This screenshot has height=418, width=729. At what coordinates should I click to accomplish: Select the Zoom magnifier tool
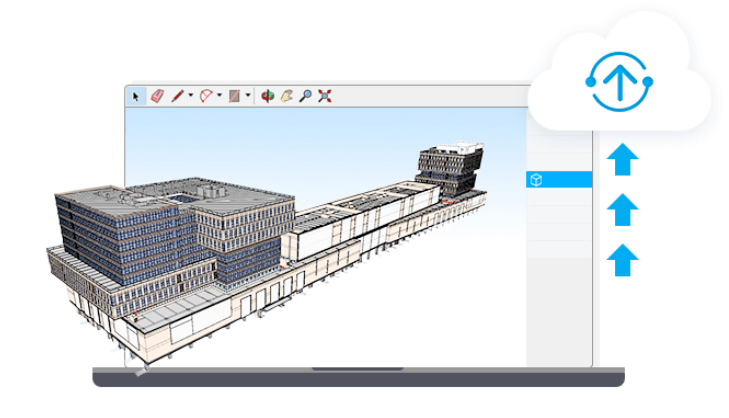[305, 96]
